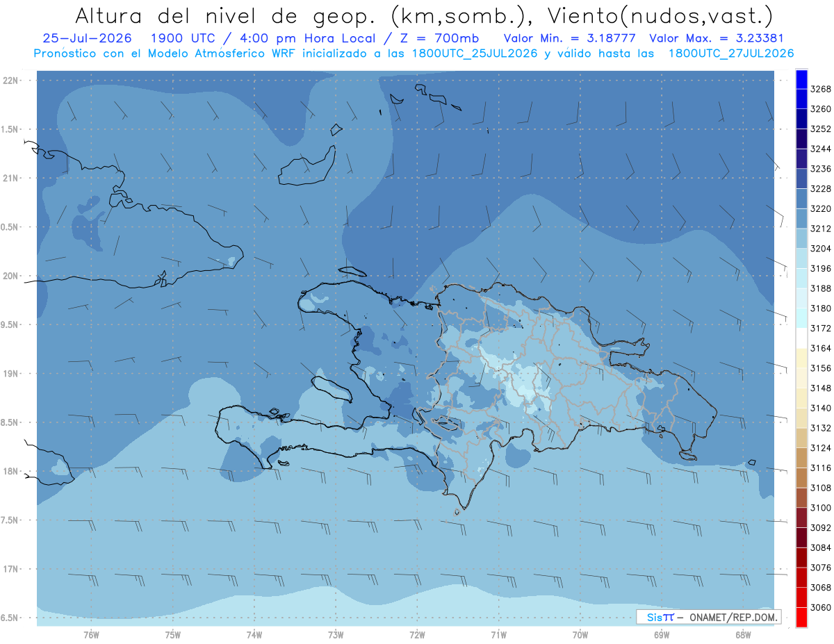Click the 'ONAMET/REP.DOM.' credit label
Screen dimensions: 834x644
coord(733,617)
